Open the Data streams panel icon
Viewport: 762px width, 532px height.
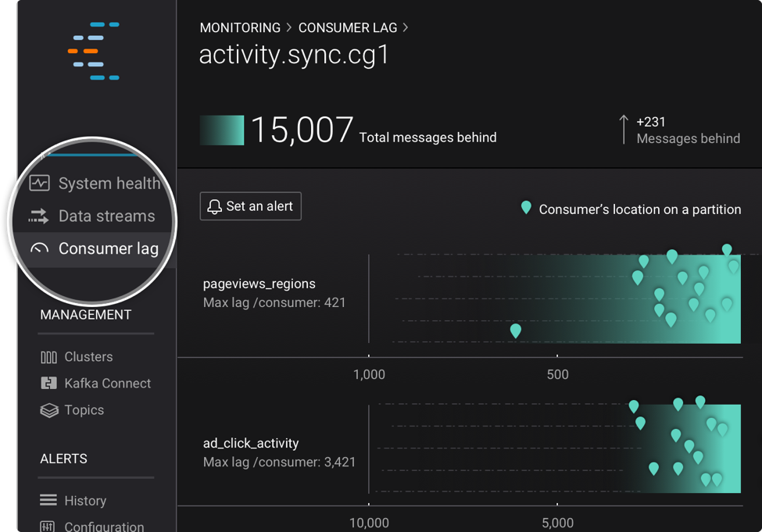[x=39, y=216]
